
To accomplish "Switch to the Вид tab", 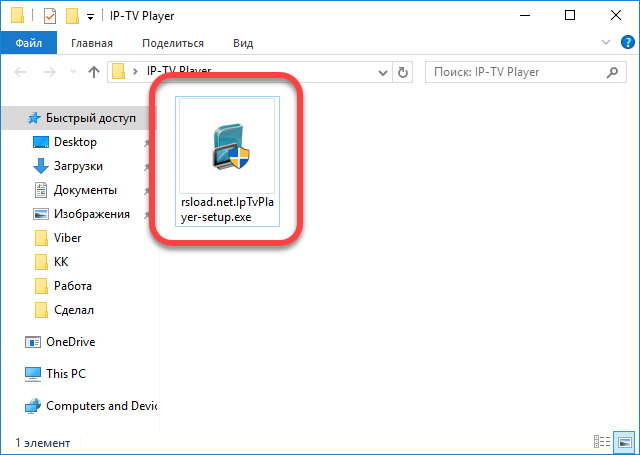I will coord(243,43).
